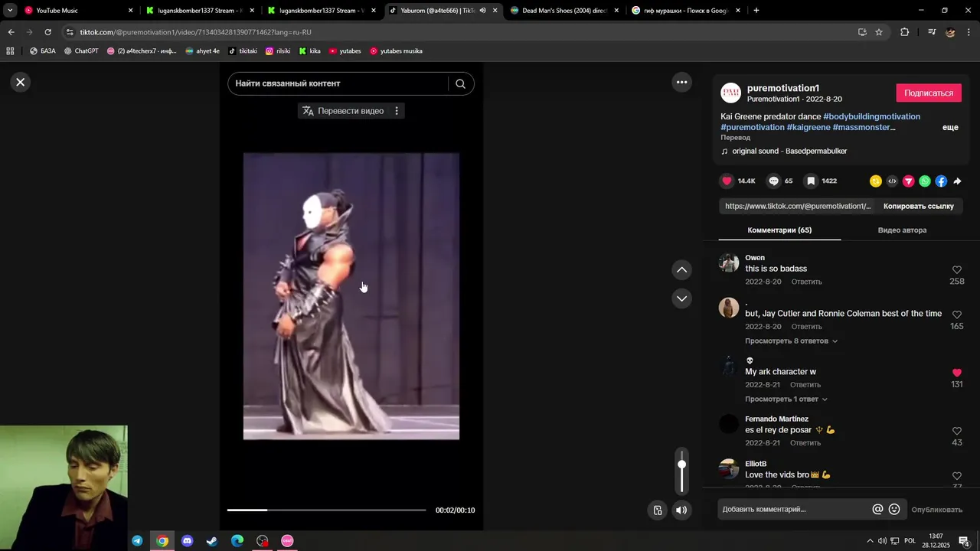Open tikitaki bookmark

[243, 51]
